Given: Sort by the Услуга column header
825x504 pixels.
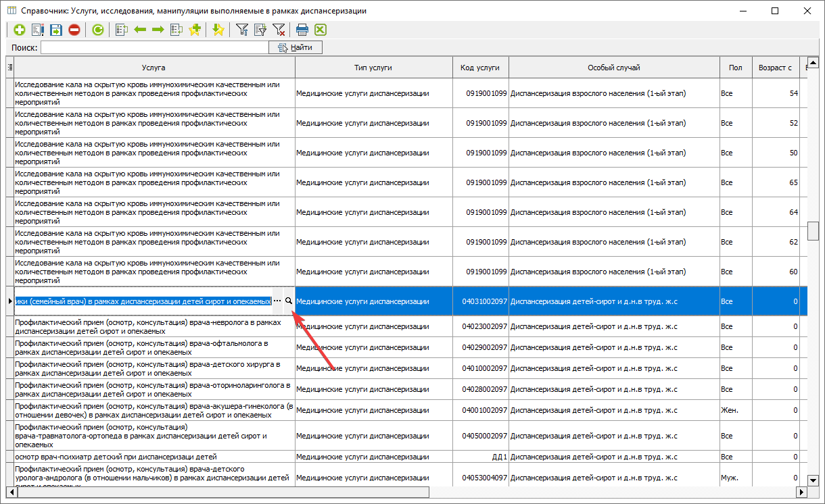Looking at the screenshot, I should tap(154, 68).
